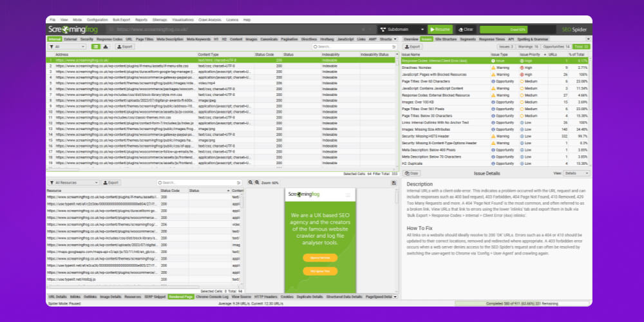Viewport: 644px width, 322px height.
Task: Switch to the Overview tab in right panel
Action: point(411,39)
